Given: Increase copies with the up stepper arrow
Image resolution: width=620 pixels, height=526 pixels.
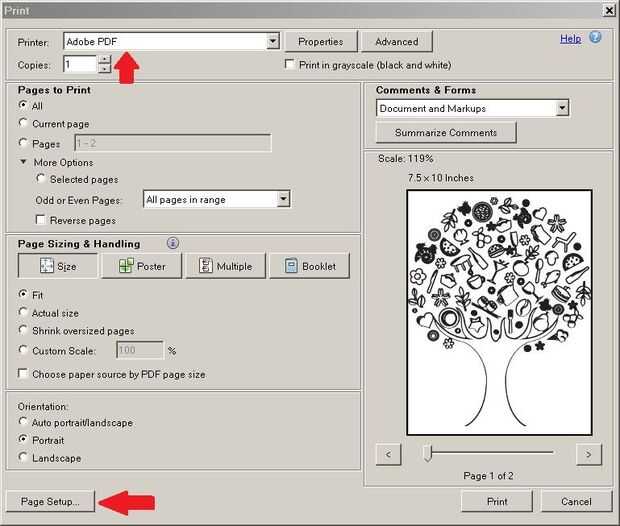Looking at the screenshot, I should [x=104, y=59].
